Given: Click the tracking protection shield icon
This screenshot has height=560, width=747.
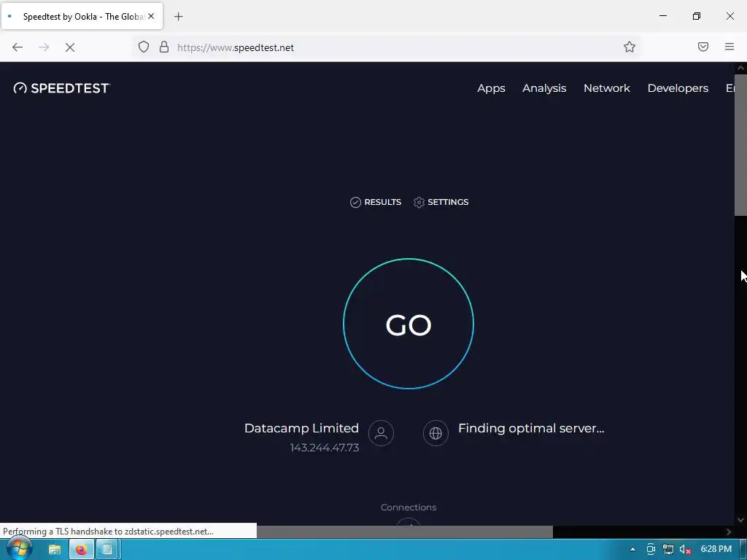Looking at the screenshot, I should [144, 47].
